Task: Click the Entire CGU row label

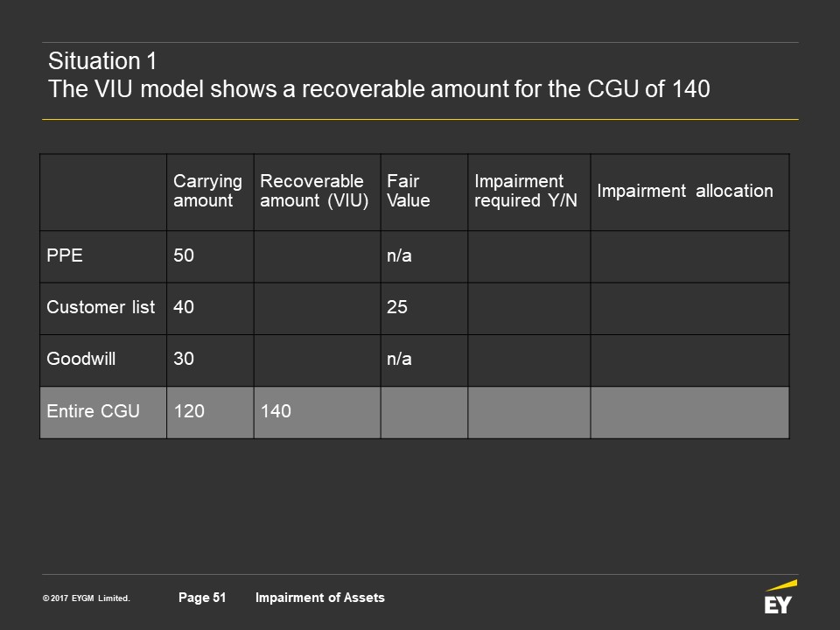Action: pyautogui.click(x=94, y=411)
